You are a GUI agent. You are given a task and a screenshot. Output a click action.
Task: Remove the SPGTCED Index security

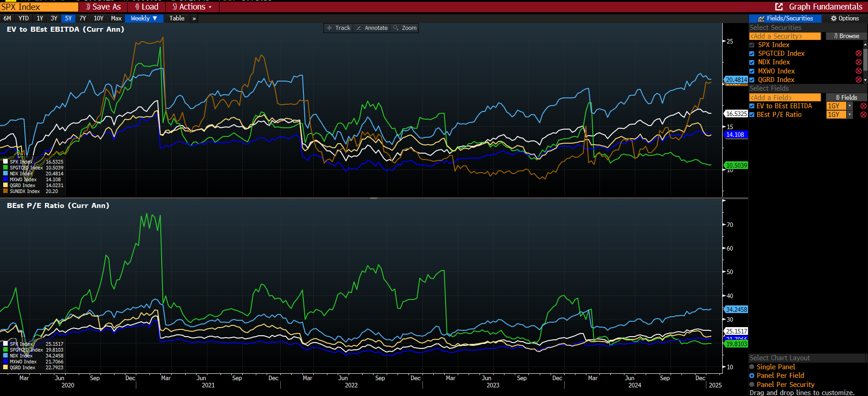coord(858,53)
